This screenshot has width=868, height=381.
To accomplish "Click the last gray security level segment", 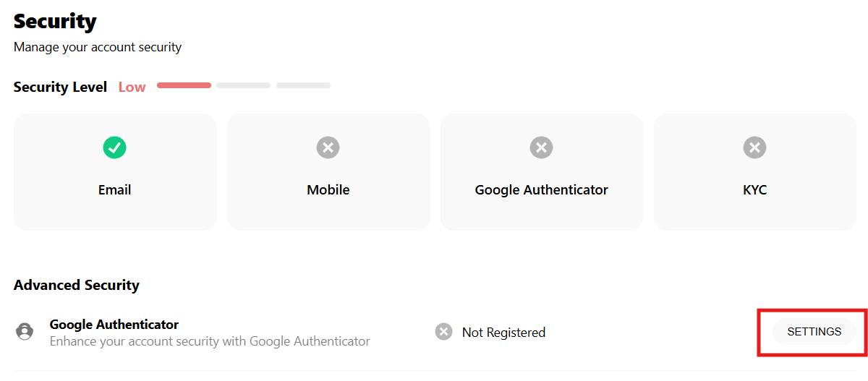I will tap(303, 85).
